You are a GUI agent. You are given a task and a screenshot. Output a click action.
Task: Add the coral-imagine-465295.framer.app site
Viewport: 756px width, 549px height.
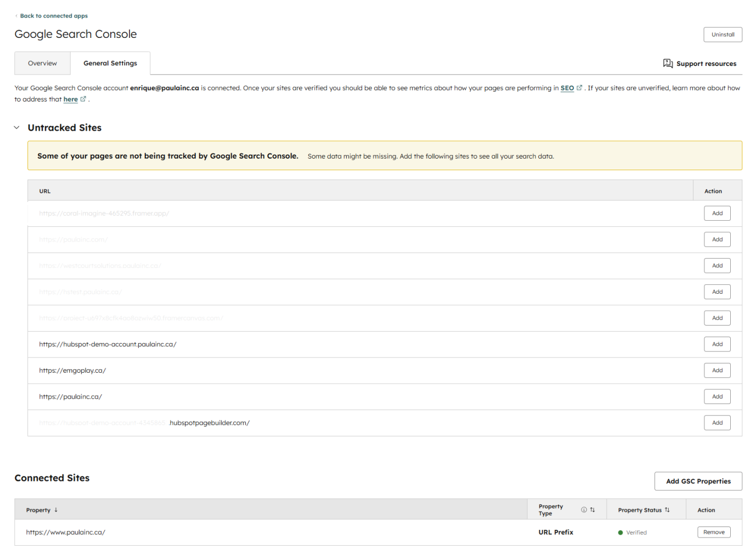pos(717,213)
